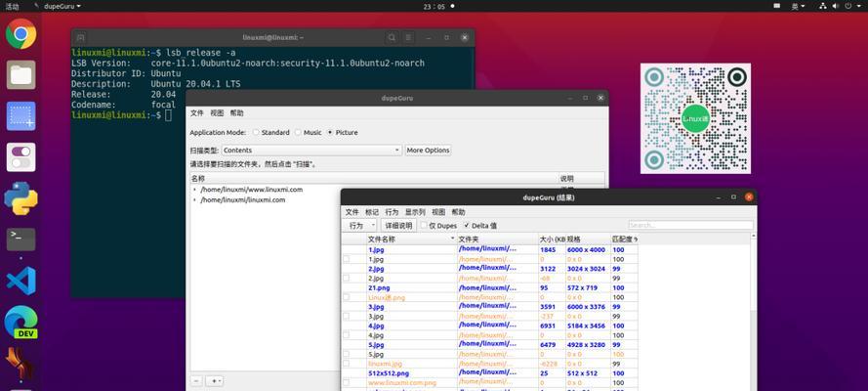Open the 行为 menu in results menu bar
The image size is (868, 391).
point(392,212)
